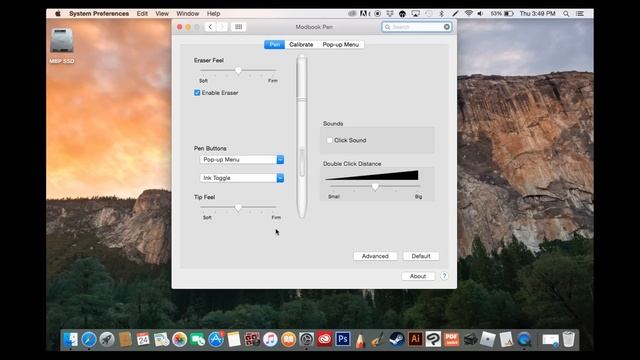Open Notification Center in menu bar
640x360 pixels.
[580, 13]
